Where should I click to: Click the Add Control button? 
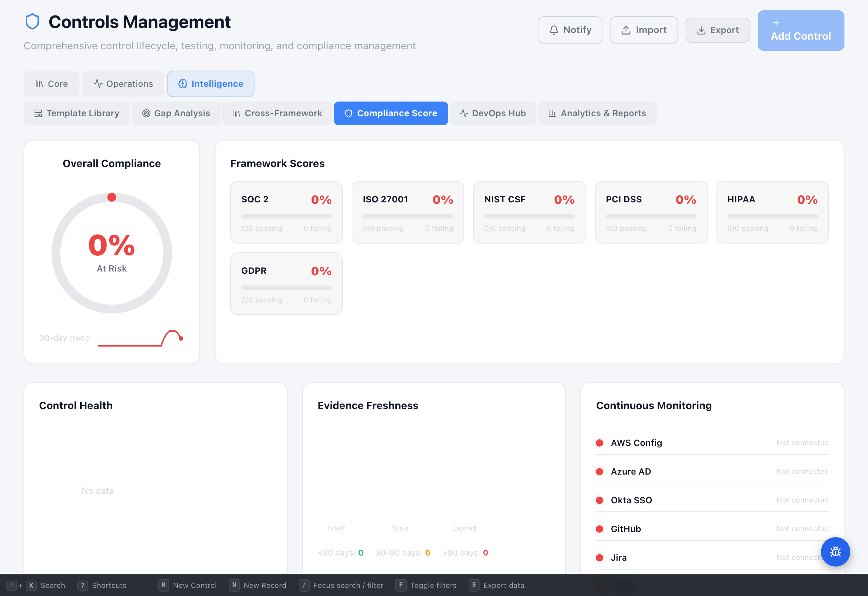(x=800, y=31)
